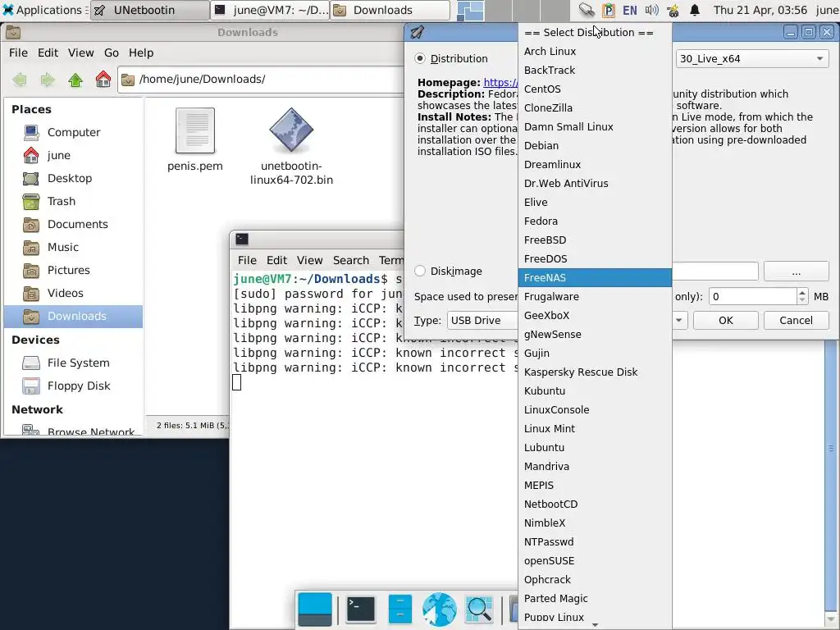Viewport: 840px width, 630px height.
Task: Click Back arrow in file manager toolbar
Action: coord(20,80)
